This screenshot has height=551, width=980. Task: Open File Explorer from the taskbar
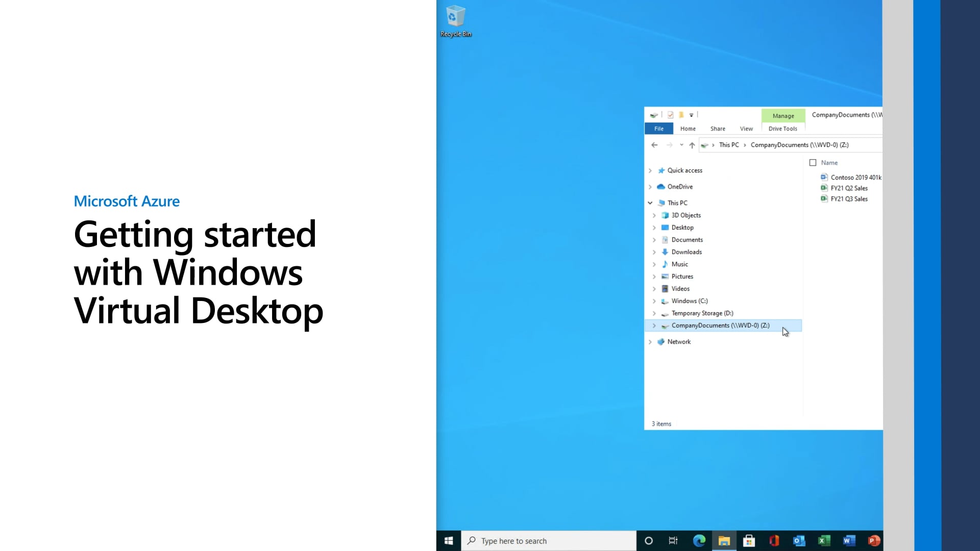[724, 540]
